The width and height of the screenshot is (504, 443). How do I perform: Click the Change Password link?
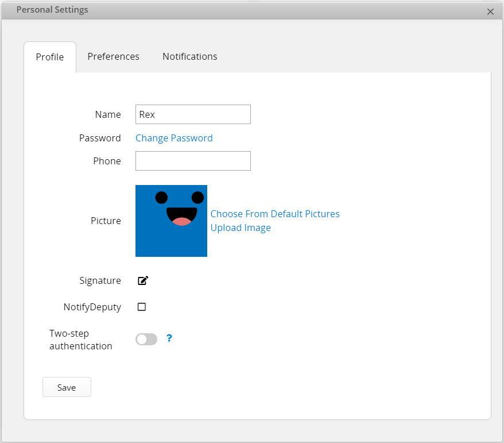(174, 138)
